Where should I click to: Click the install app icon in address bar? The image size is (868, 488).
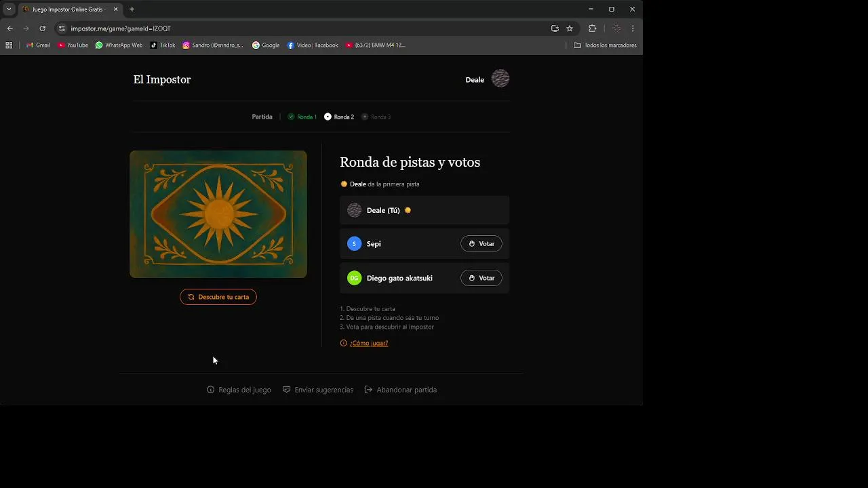click(555, 28)
